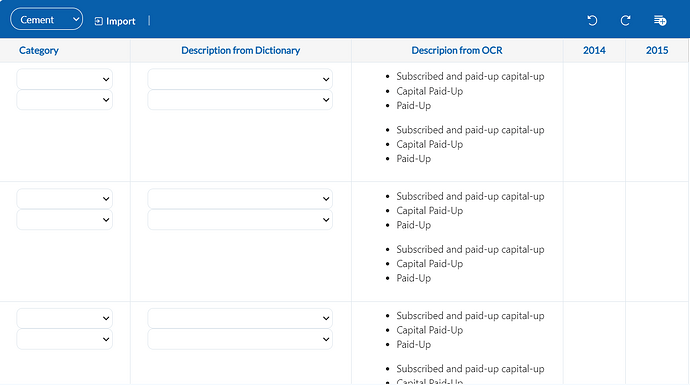Click the Category column header
This screenshot has width=690, height=385.
pyautogui.click(x=39, y=50)
